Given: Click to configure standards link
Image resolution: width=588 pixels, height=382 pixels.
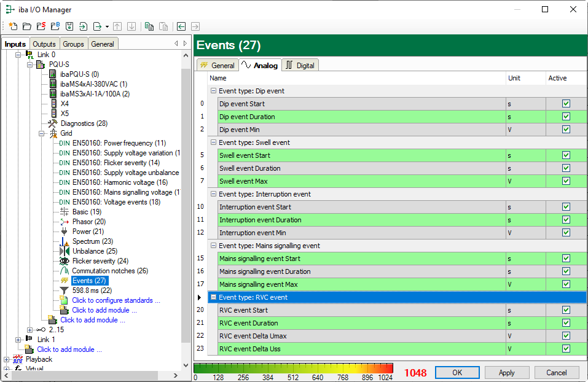Looking at the screenshot, I should (x=116, y=300).
